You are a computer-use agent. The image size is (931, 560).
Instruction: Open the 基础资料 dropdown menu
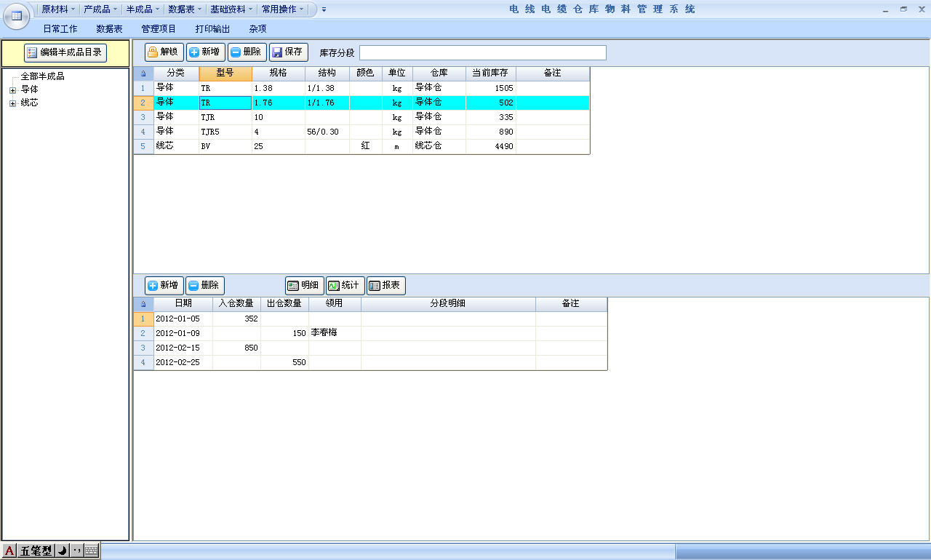(231, 9)
